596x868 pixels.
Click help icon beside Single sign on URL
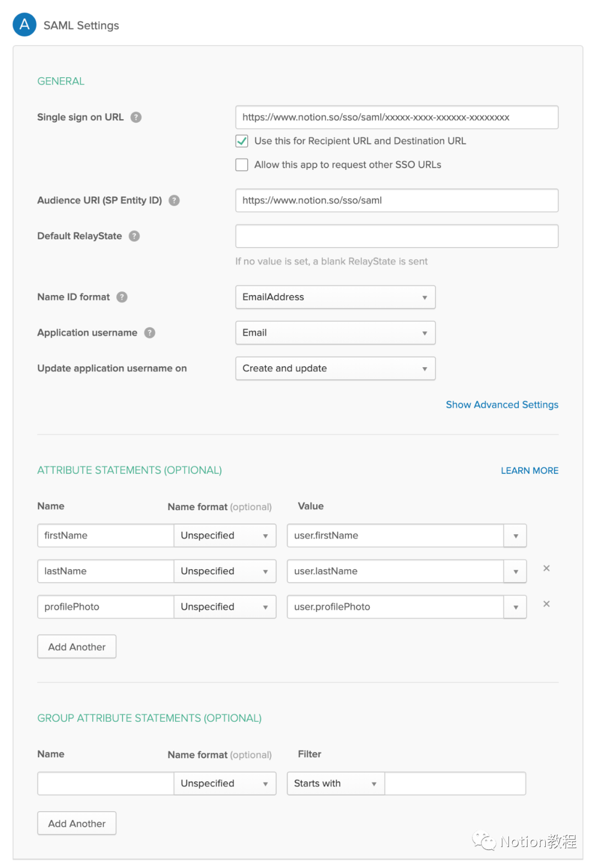pos(136,117)
